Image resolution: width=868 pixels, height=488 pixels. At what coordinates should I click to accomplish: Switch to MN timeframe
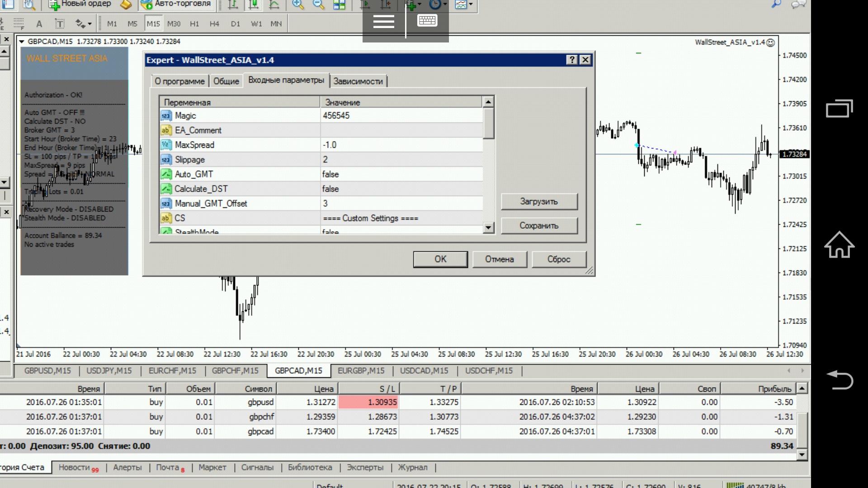[x=276, y=24]
